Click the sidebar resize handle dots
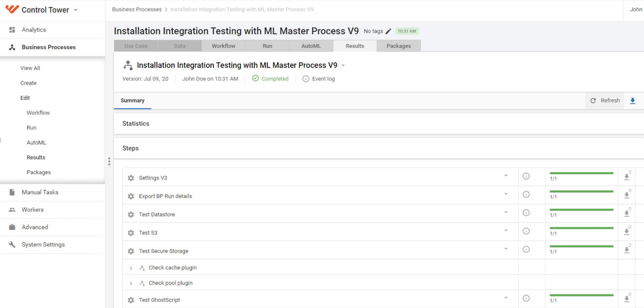The width and height of the screenshot is (644, 308). (x=109, y=161)
